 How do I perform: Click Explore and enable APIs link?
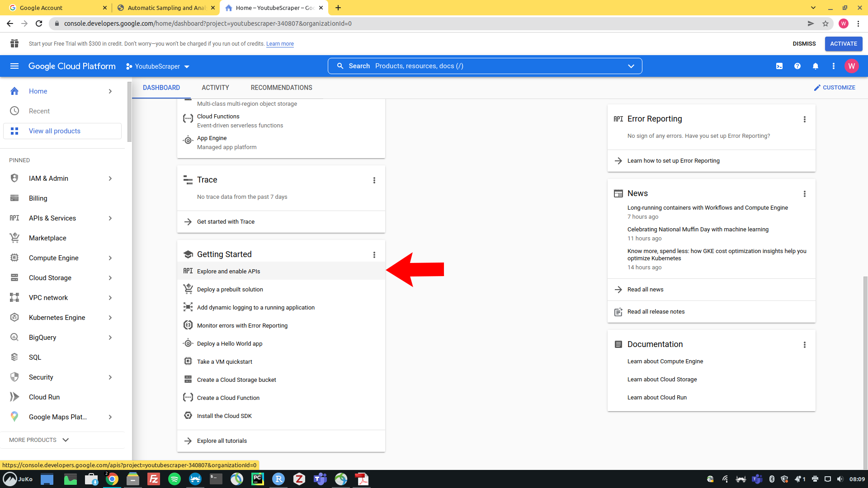(x=229, y=271)
